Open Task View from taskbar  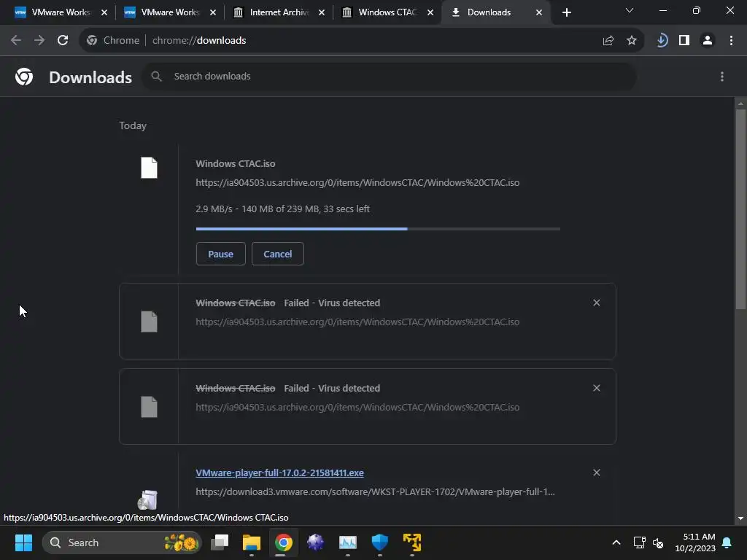(220, 542)
